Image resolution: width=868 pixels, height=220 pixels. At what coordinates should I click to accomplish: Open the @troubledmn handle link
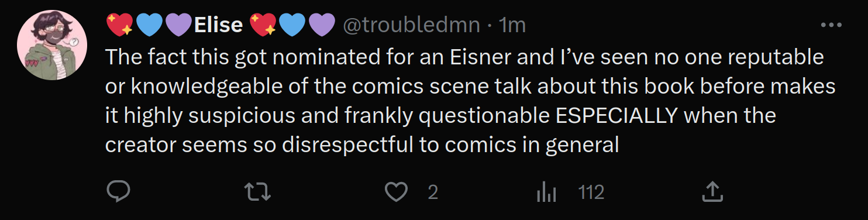coord(412,25)
